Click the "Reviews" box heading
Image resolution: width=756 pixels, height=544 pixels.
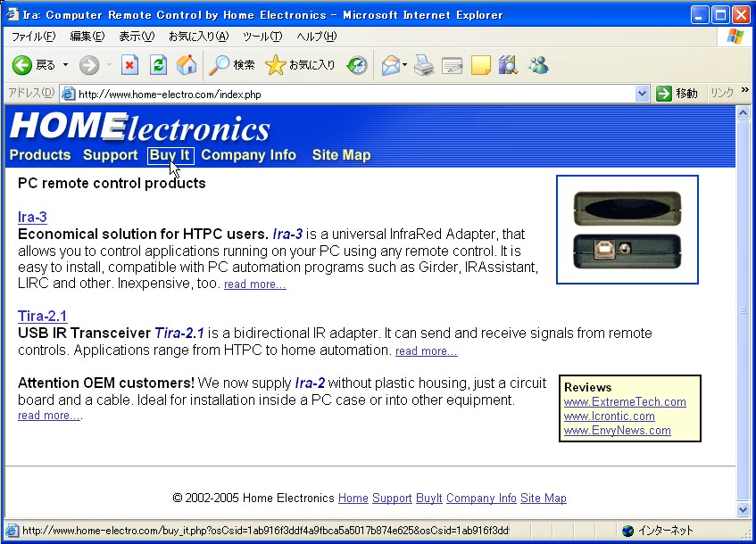(587, 387)
